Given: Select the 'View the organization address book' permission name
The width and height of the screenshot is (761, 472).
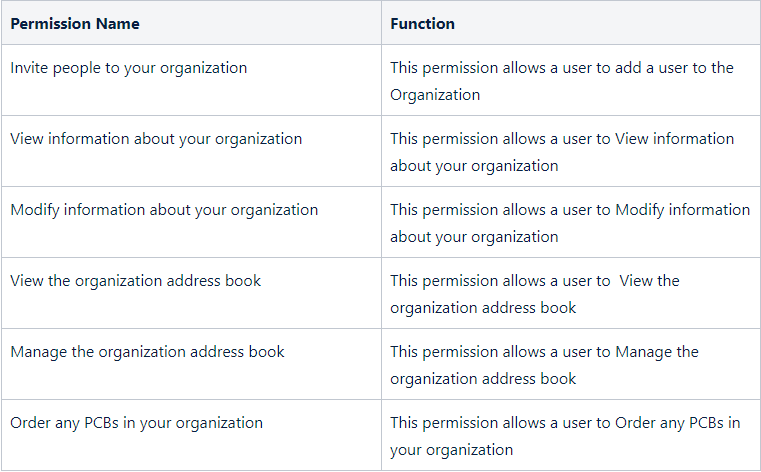Looking at the screenshot, I should pos(135,281).
